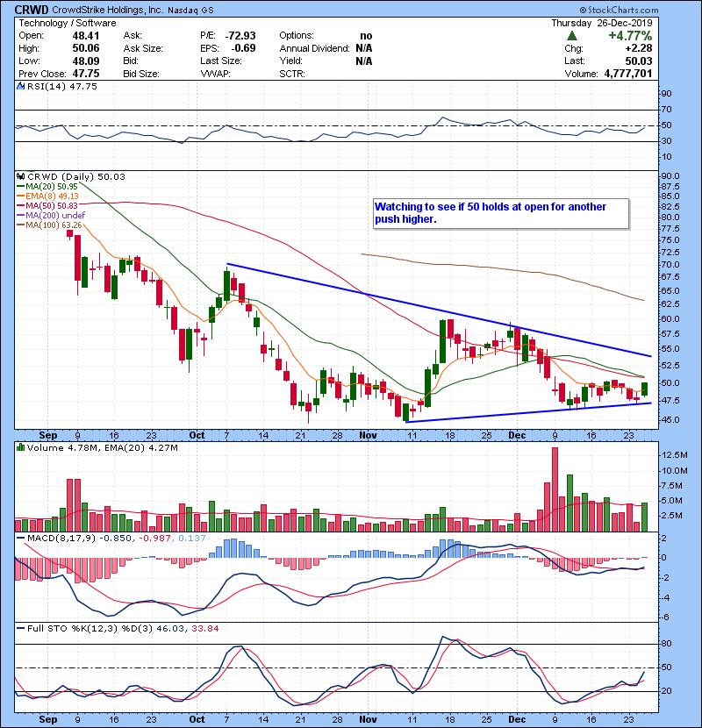Image resolution: width=702 pixels, height=728 pixels.
Task: Click the Annual Dividend N/A value
Action: tap(364, 48)
